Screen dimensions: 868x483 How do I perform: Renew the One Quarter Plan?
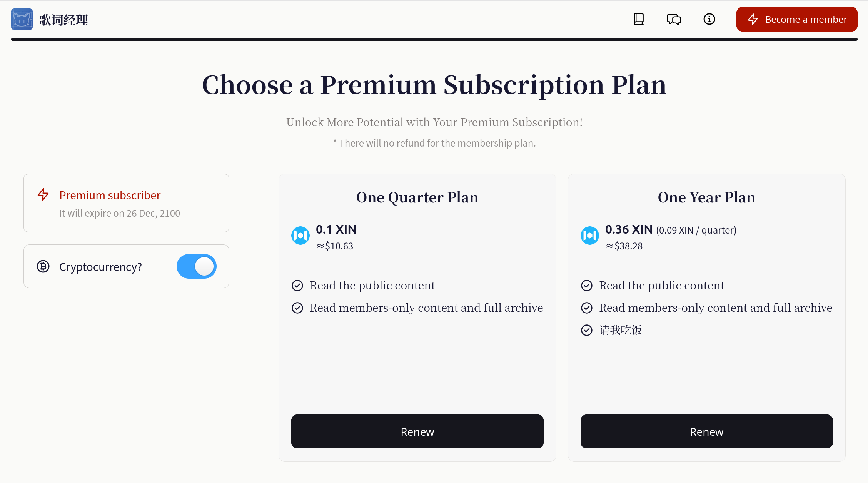[417, 431]
